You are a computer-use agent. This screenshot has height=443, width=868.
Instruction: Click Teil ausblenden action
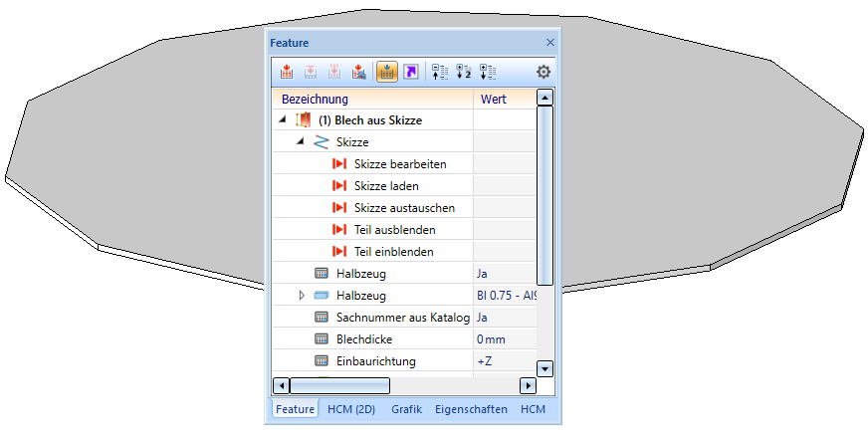(394, 230)
